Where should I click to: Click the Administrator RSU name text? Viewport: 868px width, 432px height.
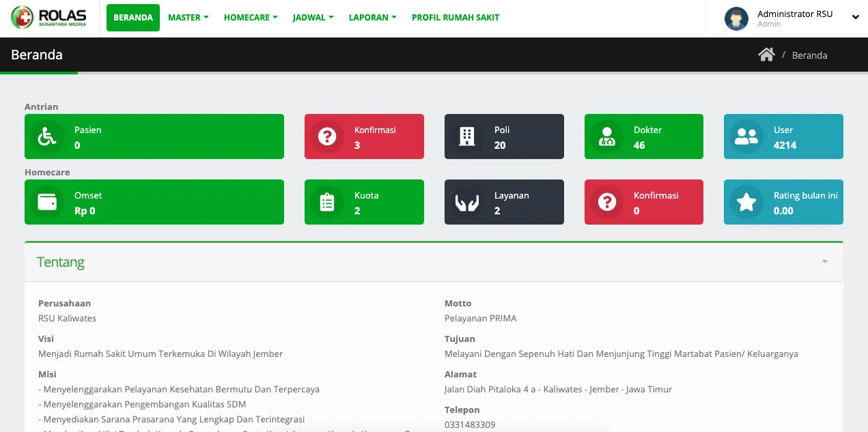(x=795, y=14)
